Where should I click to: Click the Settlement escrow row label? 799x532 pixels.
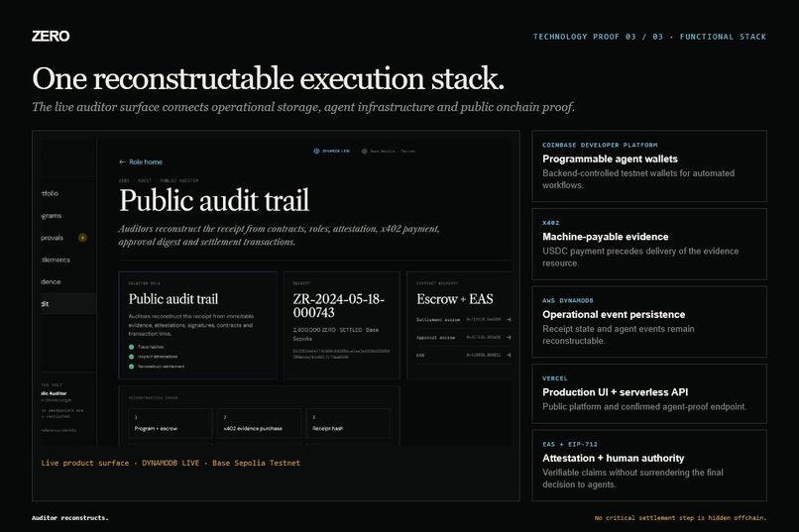tap(438, 320)
